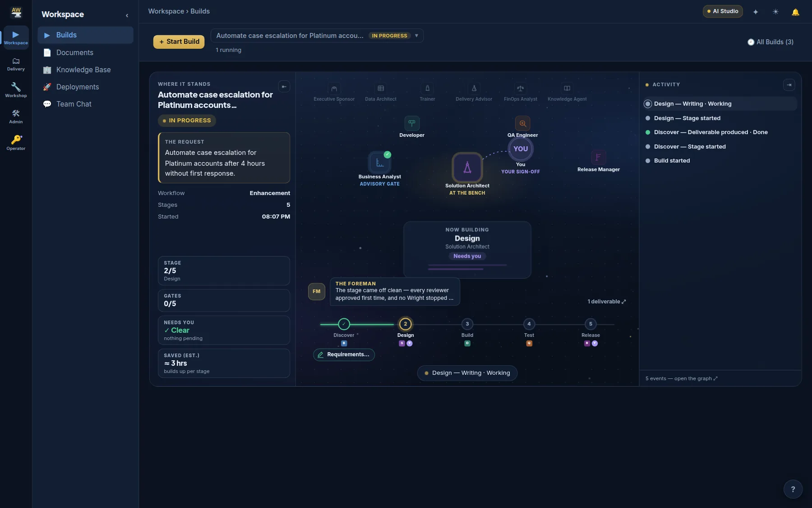The width and height of the screenshot is (812, 508).
Task: Expand the 1 deliverable link
Action: (607, 302)
